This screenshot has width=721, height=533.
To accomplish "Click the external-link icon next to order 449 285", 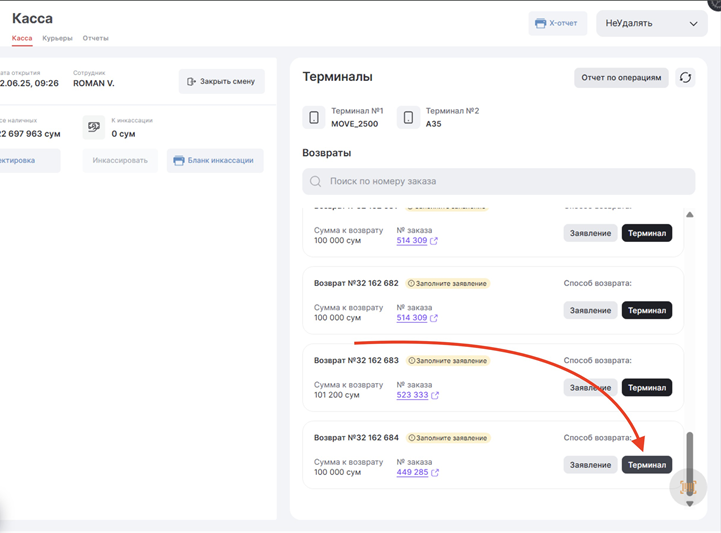I will click(x=435, y=473).
